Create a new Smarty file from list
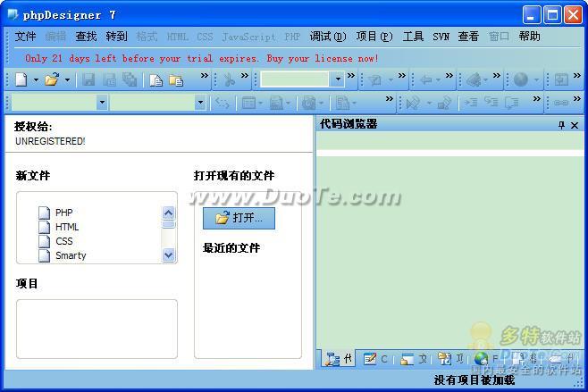This screenshot has width=588, height=392. [x=63, y=255]
